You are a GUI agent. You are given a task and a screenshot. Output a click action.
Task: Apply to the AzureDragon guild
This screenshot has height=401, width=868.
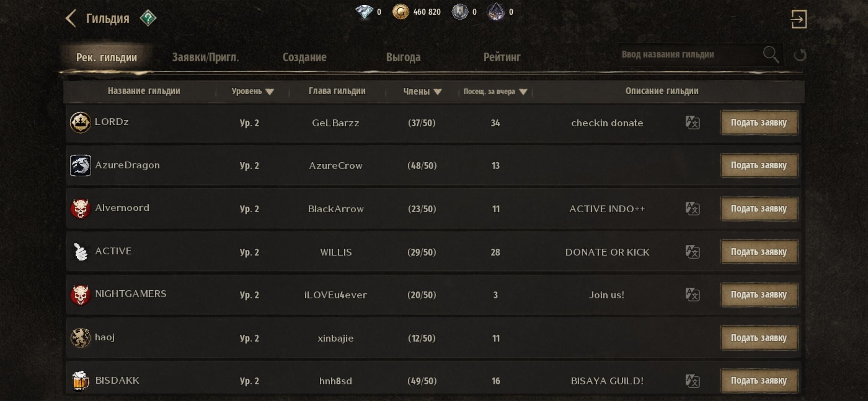759,166
